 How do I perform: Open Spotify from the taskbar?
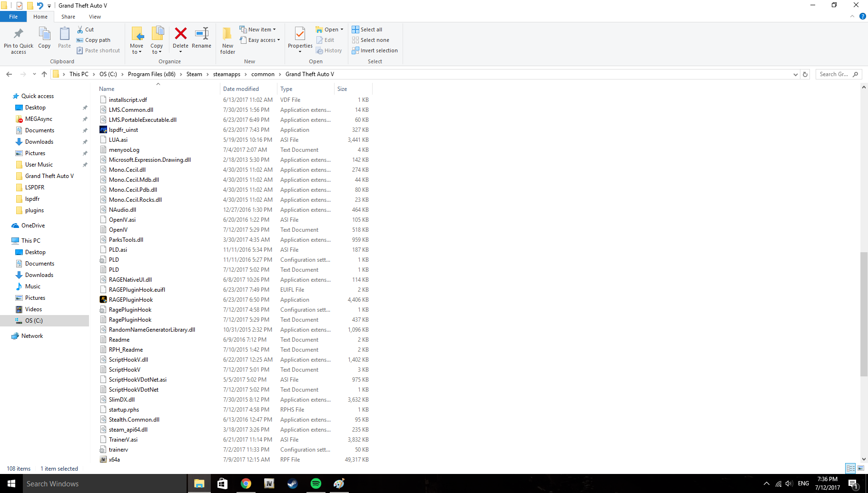click(316, 483)
